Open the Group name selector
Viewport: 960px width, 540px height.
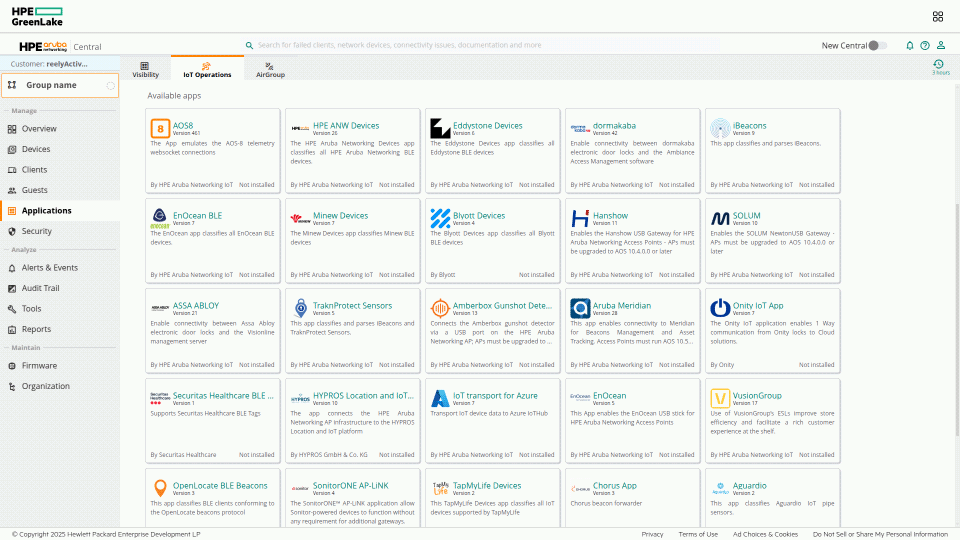click(x=60, y=85)
